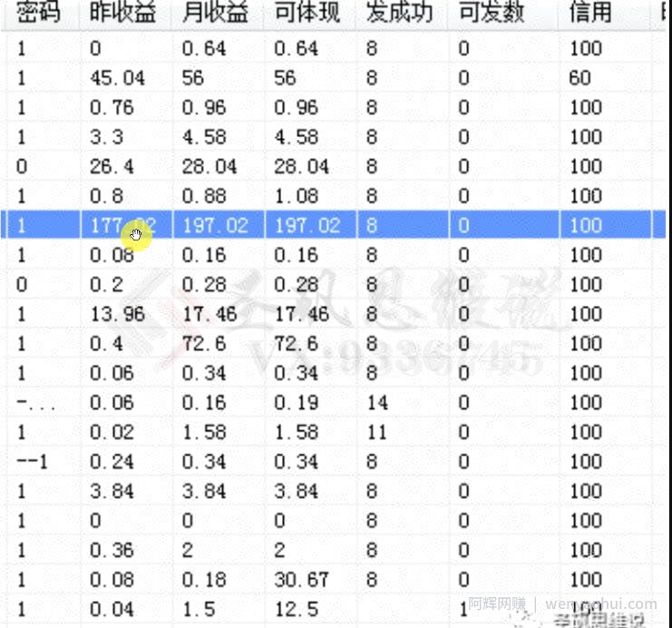Select the 发成功 value 14
The width and height of the screenshot is (672, 628).
click(x=377, y=403)
